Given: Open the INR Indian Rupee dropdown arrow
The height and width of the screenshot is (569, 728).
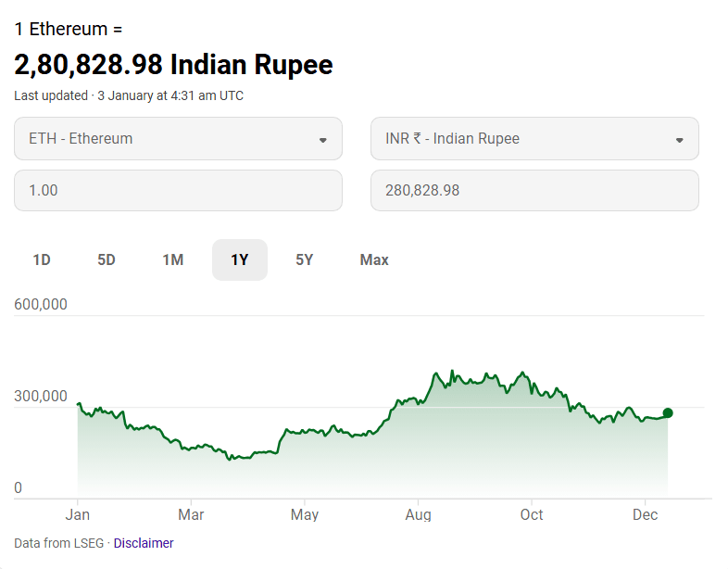Looking at the screenshot, I should (x=679, y=140).
